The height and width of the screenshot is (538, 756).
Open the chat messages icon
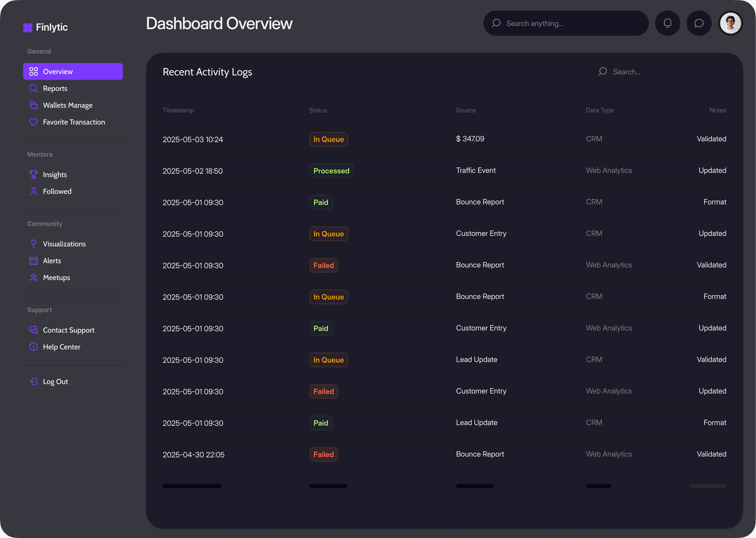[699, 23]
